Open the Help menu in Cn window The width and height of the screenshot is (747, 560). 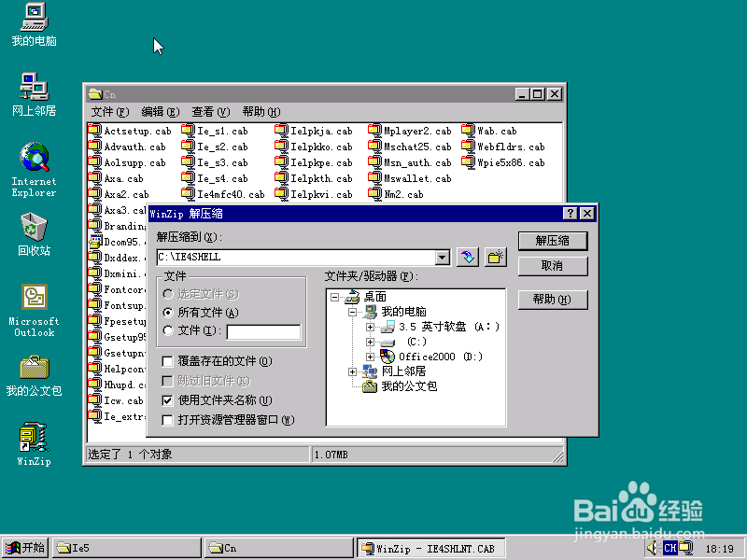[x=261, y=112]
